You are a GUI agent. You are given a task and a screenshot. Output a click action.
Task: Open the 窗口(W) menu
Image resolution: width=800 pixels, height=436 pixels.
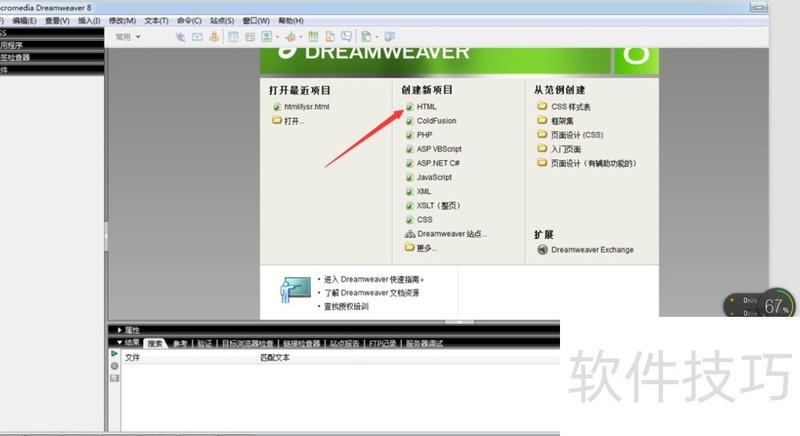click(256, 20)
